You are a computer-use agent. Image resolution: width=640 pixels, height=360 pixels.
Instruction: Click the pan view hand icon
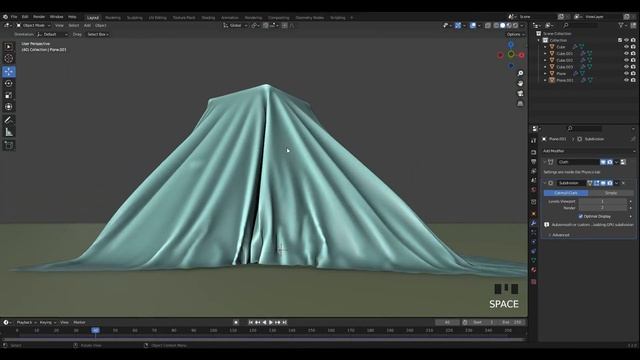(x=520, y=83)
